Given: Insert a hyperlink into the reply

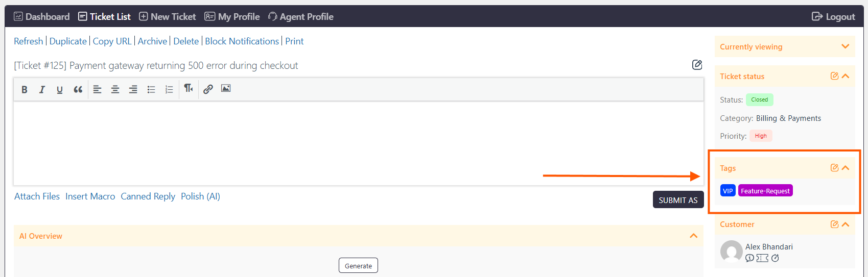Looking at the screenshot, I should 208,89.
